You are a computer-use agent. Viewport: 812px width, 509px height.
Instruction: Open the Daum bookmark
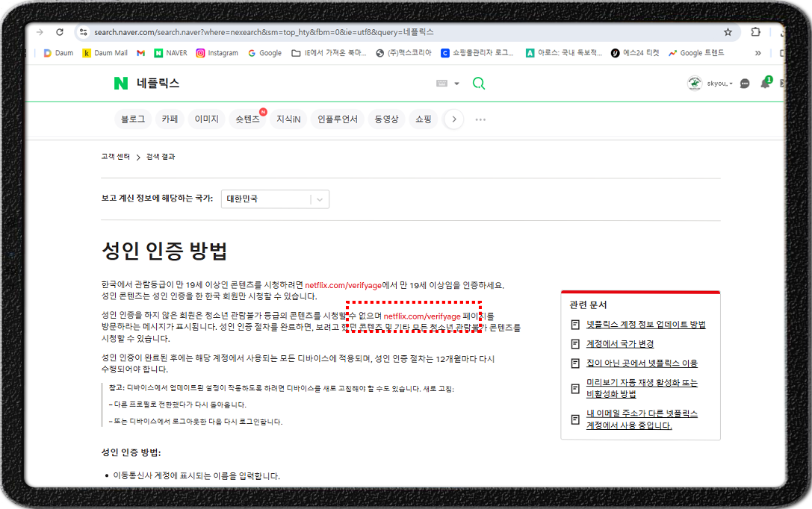58,53
